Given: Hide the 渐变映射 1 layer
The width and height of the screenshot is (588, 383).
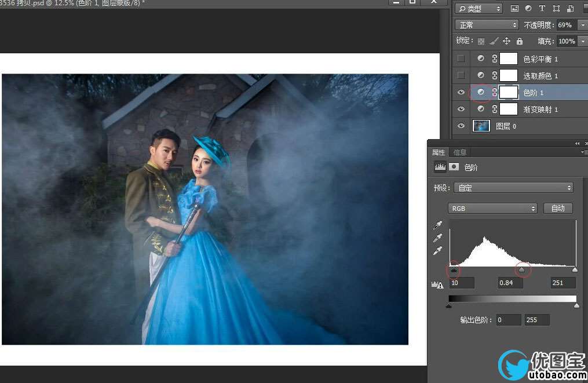Looking at the screenshot, I should pyautogui.click(x=461, y=109).
